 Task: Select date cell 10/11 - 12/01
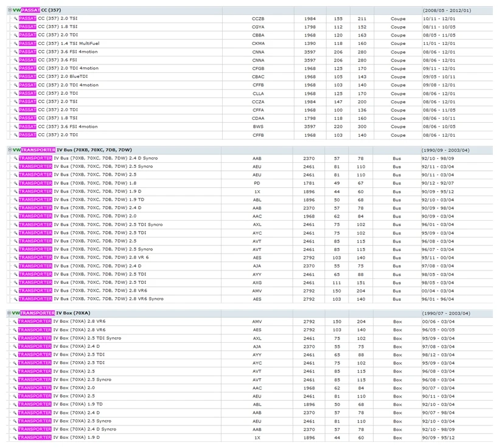coord(439,19)
